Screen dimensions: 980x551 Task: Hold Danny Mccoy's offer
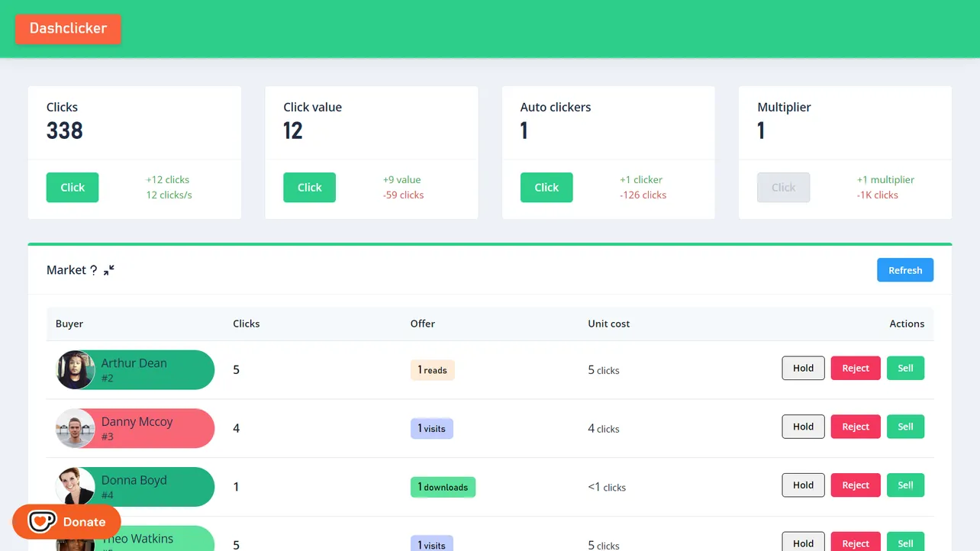[x=803, y=427]
